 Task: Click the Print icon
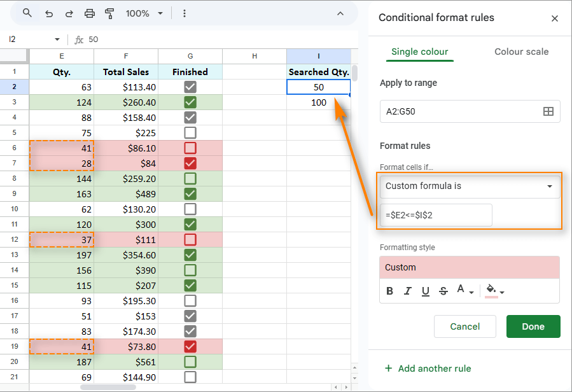click(x=90, y=13)
